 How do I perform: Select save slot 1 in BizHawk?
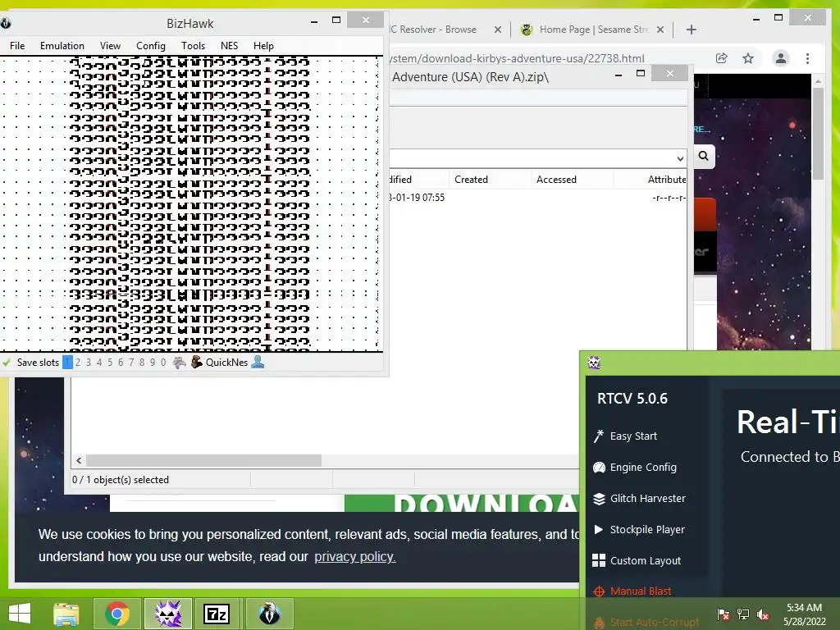[x=67, y=363]
